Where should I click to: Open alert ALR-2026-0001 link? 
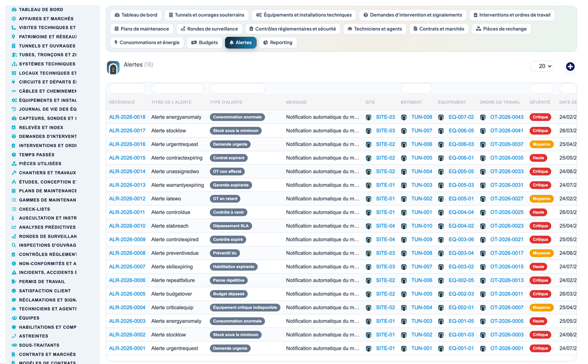pos(127,348)
